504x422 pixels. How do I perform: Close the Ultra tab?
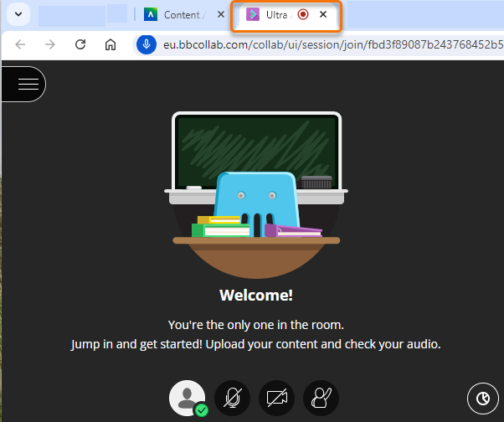pyautogui.click(x=323, y=15)
